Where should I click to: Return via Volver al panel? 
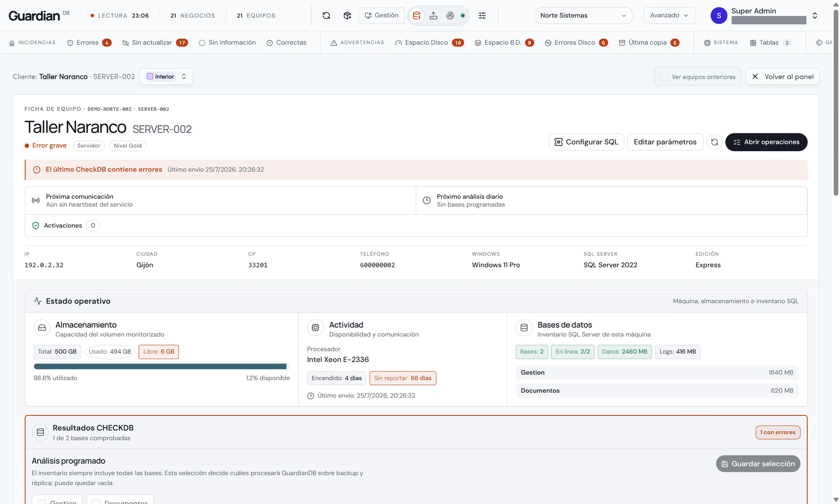pos(782,77)
